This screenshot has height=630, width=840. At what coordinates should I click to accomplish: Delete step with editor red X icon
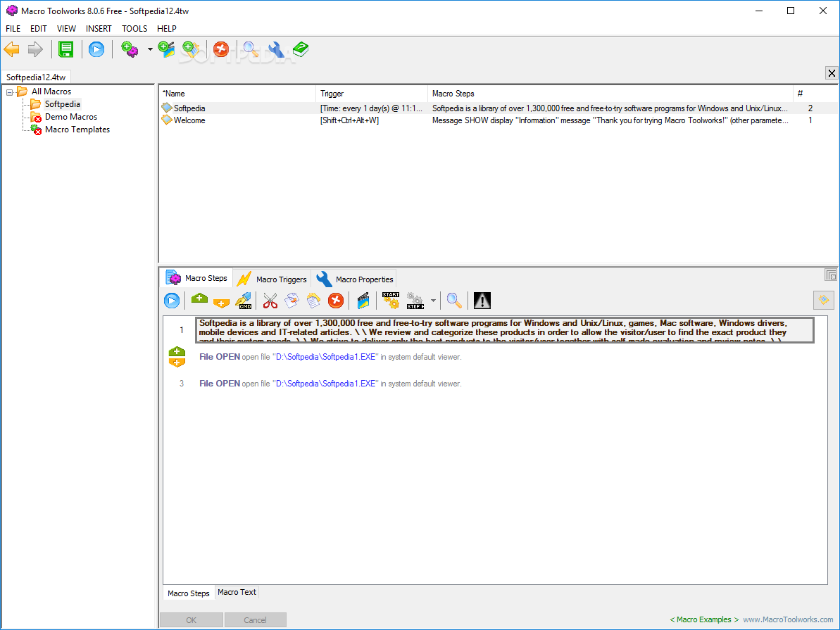click(336, 301)
